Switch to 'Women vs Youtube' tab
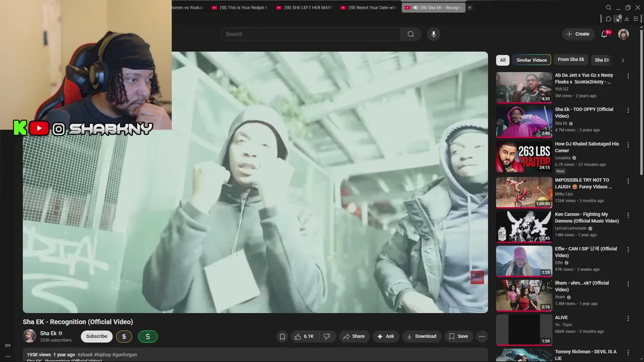This screenshot has width=644, height=362. [189, 8]
